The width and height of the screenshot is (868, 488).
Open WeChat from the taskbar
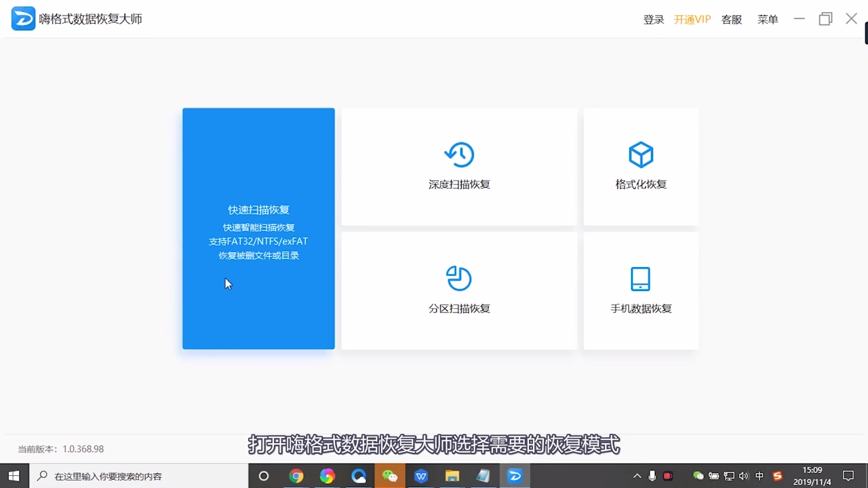coord(390,476)
